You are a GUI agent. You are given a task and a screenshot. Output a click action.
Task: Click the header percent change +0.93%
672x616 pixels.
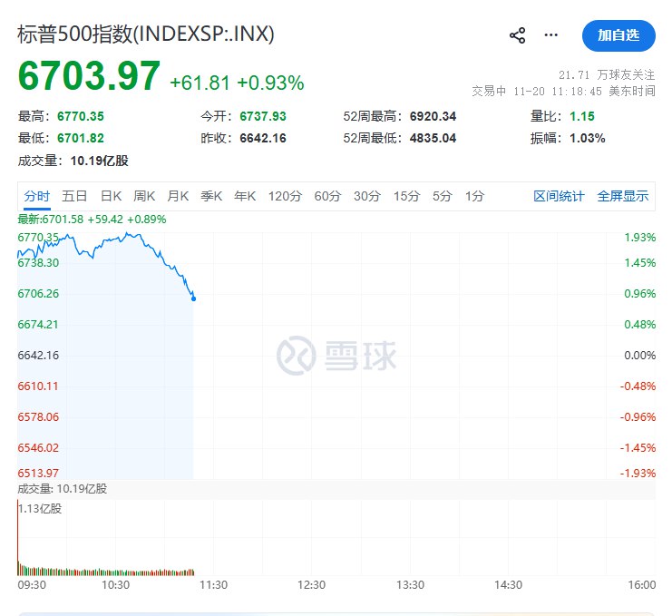pyautogui.click(x=270, y=83)
